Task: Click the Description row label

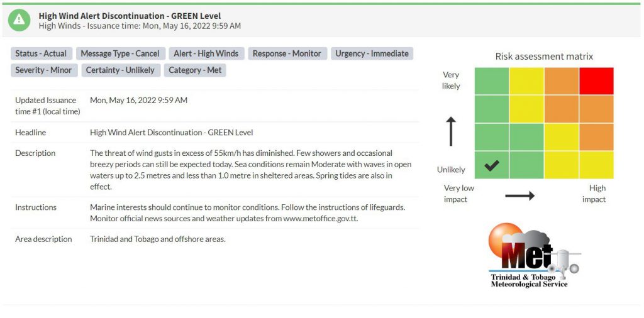Action: click(x=35, y=153)
